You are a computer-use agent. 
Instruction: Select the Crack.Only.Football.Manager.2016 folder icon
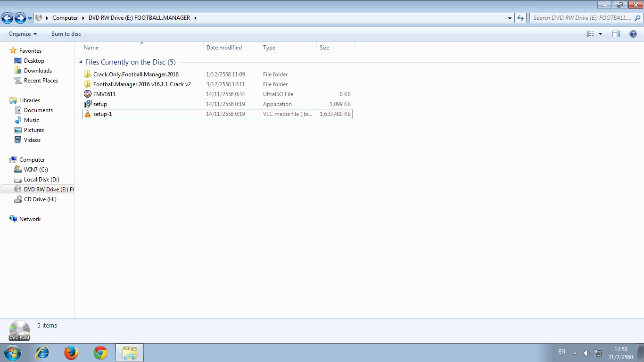(x=87, y=74)
